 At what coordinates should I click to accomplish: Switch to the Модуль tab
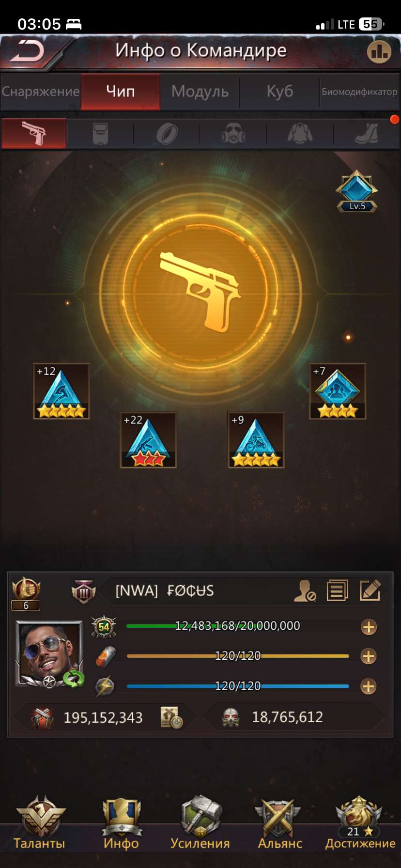pyautogui.click(x=200, y=92)
